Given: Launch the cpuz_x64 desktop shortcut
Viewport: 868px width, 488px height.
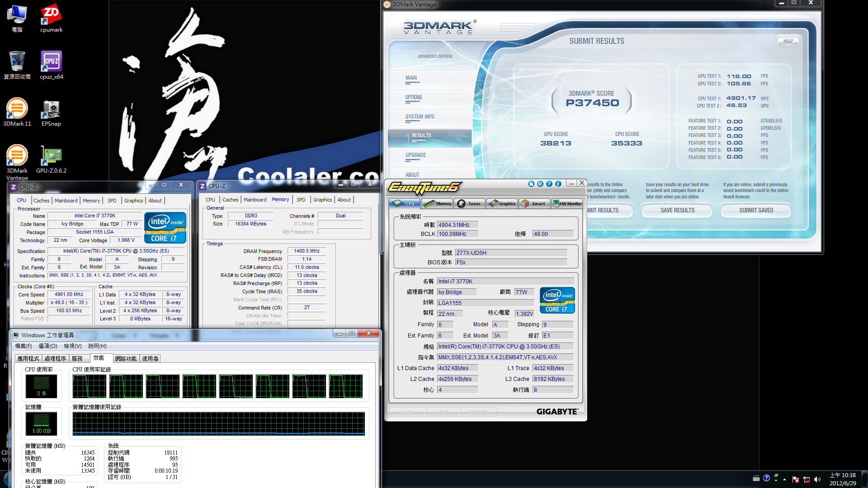Looking at the screenshot, I should coord(51,65).
